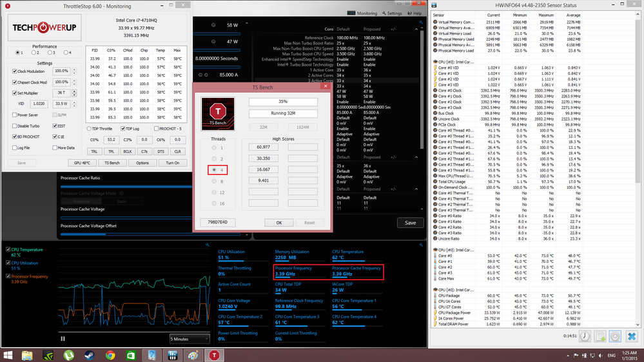Pause the XTU monitoring graph
Screen dimensions: 644x362
click(63, 339)
